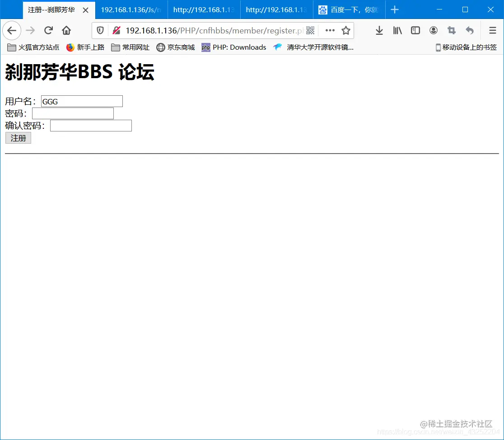Screen dimensions: 504x440
Task: Switch to the third tab http://192.168.1.13
Action: pos(204,10)
